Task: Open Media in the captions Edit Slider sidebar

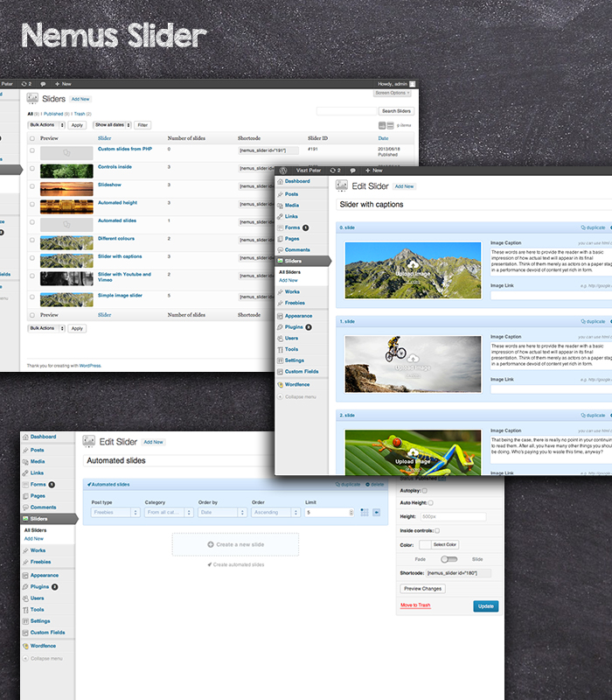Action: coord(292,206)
